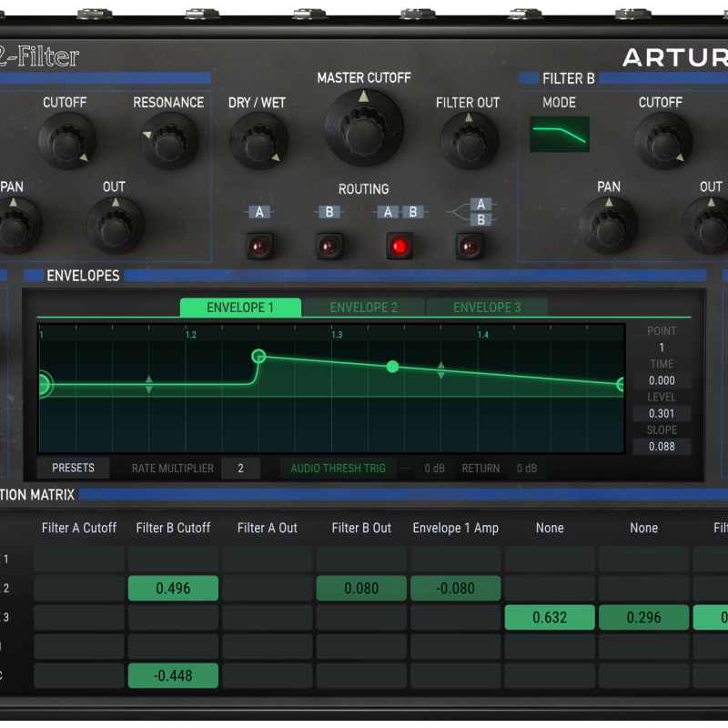Image resolution: width=728 pixels, height=728 pixels.
Task: Click empty row 1 cell under Filter A Cutoff
Action: (x=79, y=559)
